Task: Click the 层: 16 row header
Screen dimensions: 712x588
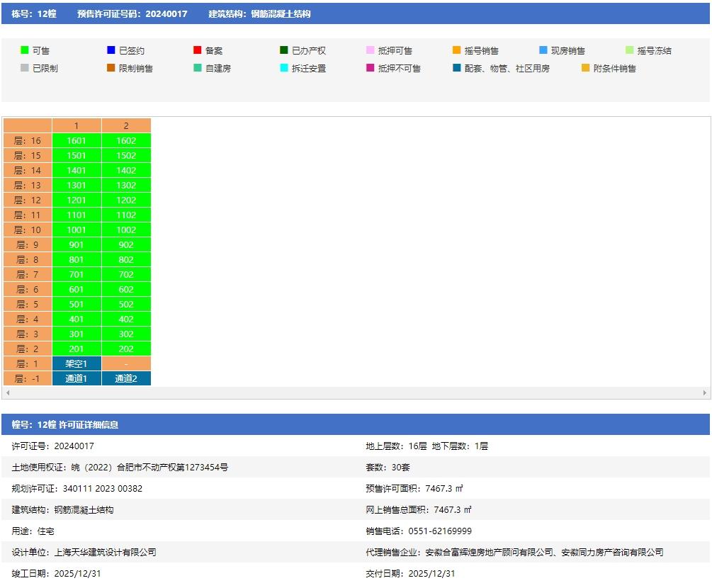Action: pos(27,141)
